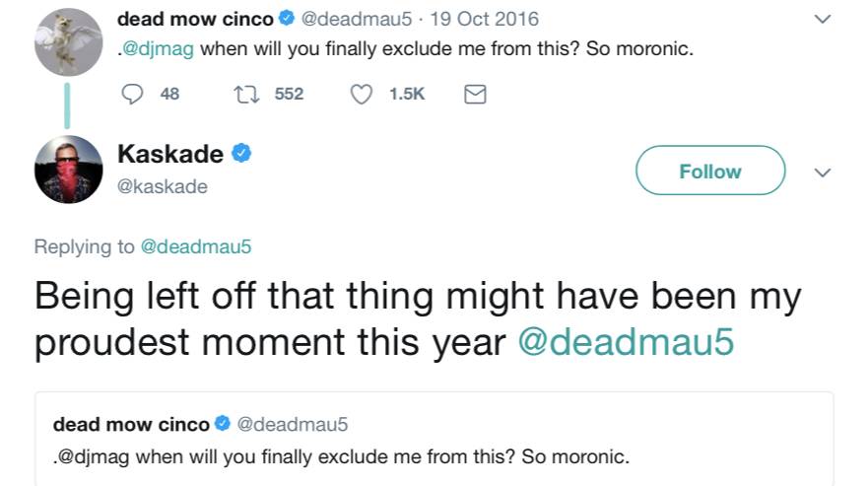Click @deadmau5 mention in Kaskade's large tweet
Image resolution: width=868 pixels, height=486 pixels.
[626, 341]
